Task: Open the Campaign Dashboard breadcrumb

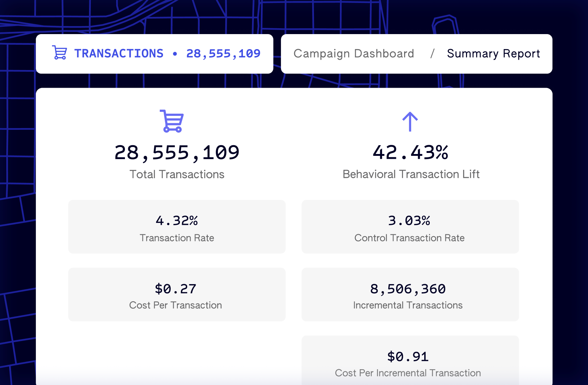Action: tap(354, 54)
